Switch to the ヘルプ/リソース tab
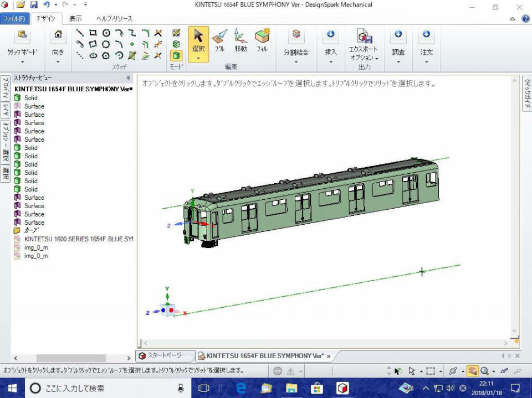 coord(114,19)
